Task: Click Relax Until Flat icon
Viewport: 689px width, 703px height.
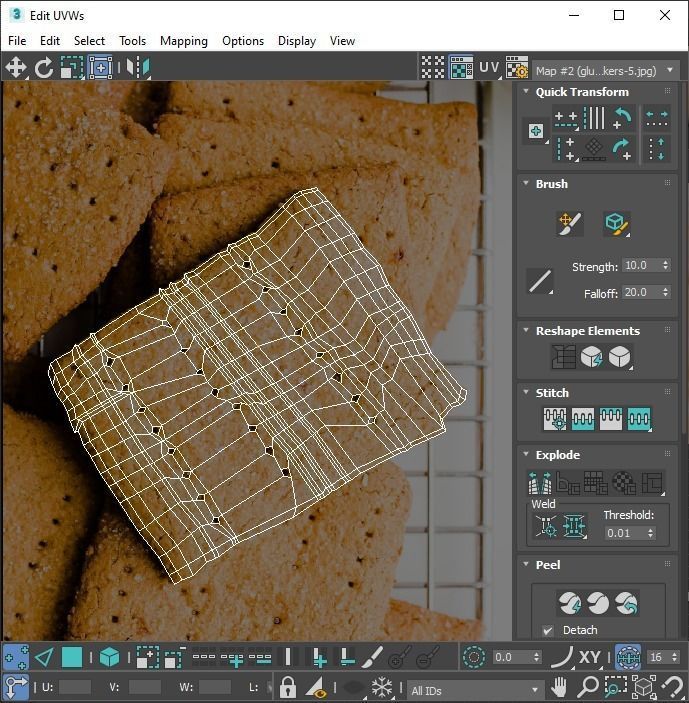Action: point(591,357)
